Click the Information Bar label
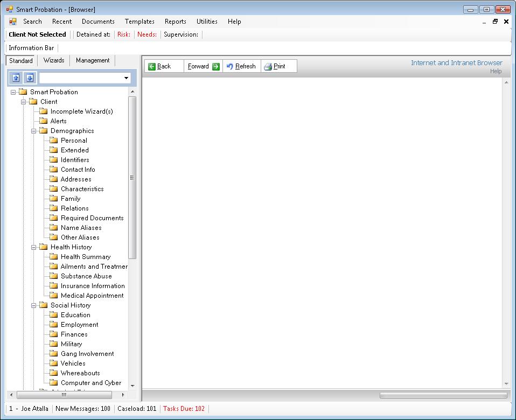The width and height of the screenshot is (516, 420). pos(31,48)
